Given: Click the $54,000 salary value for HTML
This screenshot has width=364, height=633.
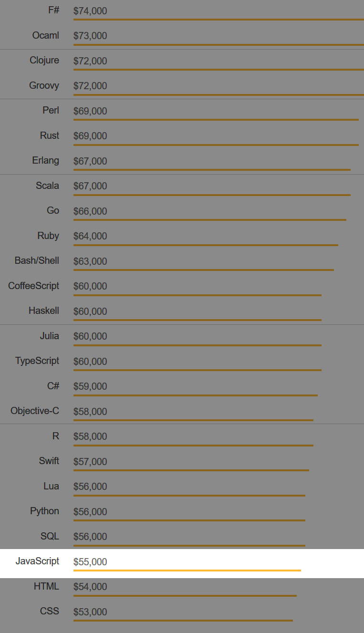Looking at the screenshot, I should [90, 587].
